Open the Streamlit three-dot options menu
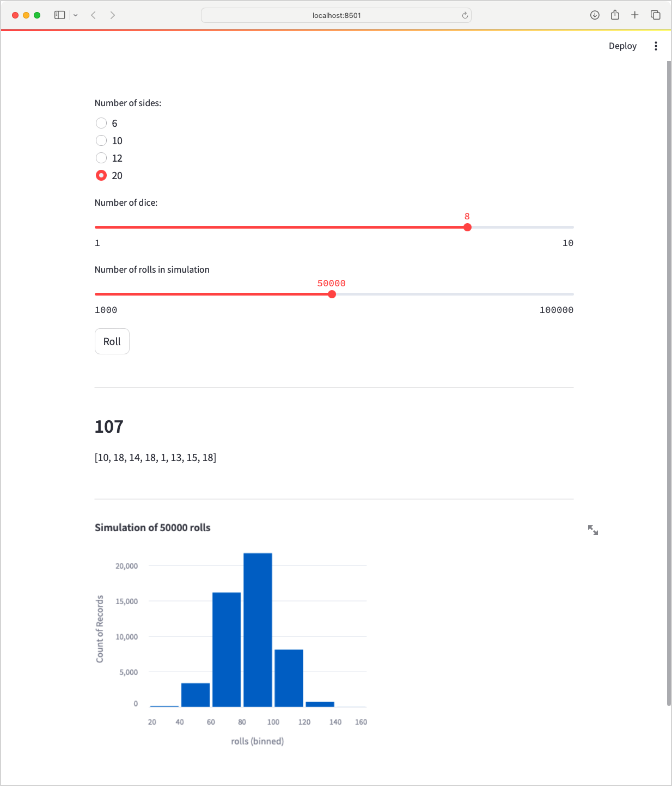This screenshot has width=672, height=786. tap(656, 46)
